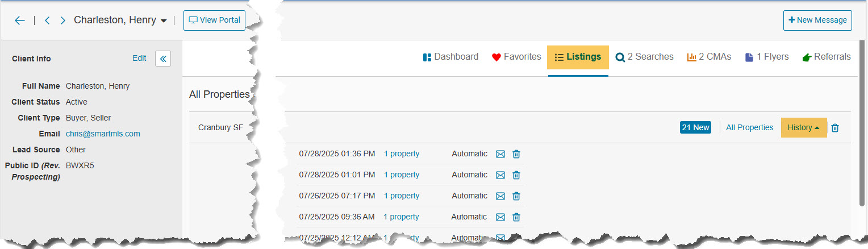Viewport: 868px width, 249px height.
Task: Open 1 property link for 07/26/2025 07:17 PM
Action: pos(402,196)
